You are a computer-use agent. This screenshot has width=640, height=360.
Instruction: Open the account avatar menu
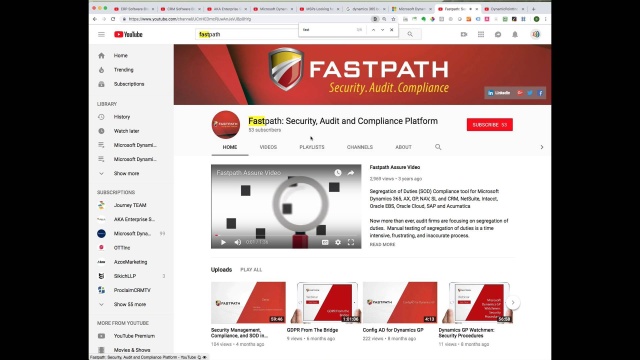(x=536, y=35)
